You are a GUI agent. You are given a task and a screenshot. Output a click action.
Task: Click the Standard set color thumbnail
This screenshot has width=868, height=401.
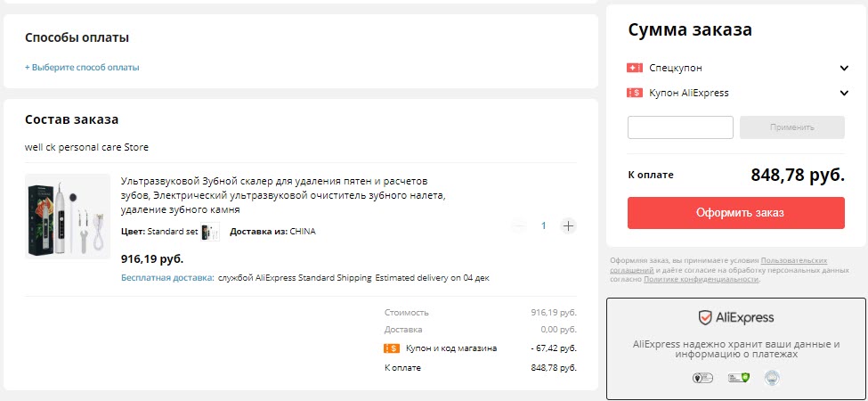tap(210, 232)
